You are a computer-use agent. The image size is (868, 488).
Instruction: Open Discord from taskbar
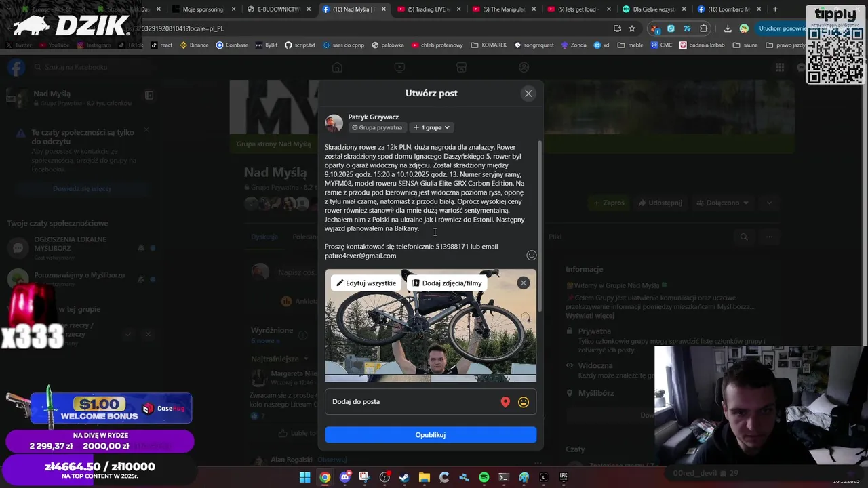(344, 477)
